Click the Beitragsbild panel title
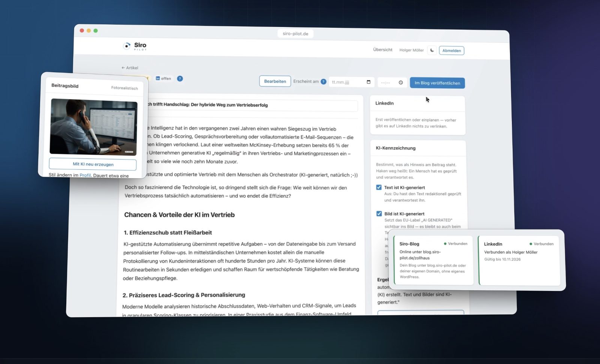The image size is (600, 364). [x=65, y=85]
